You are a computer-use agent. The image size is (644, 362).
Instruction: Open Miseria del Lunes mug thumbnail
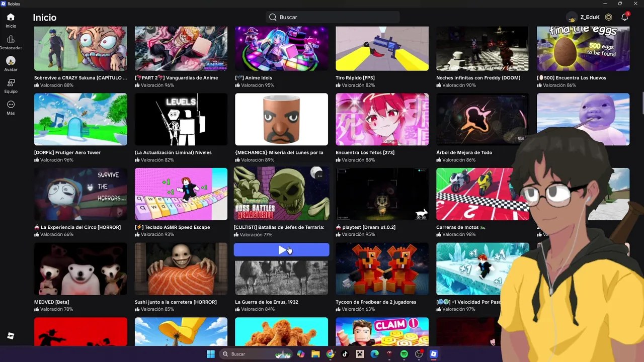tap(282, 119)
